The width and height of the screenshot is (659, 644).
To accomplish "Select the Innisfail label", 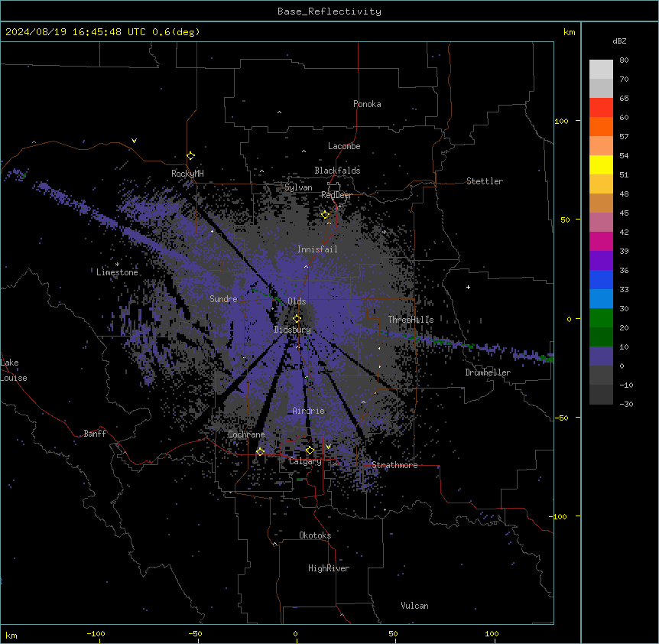I will click(x=317, y=249).
